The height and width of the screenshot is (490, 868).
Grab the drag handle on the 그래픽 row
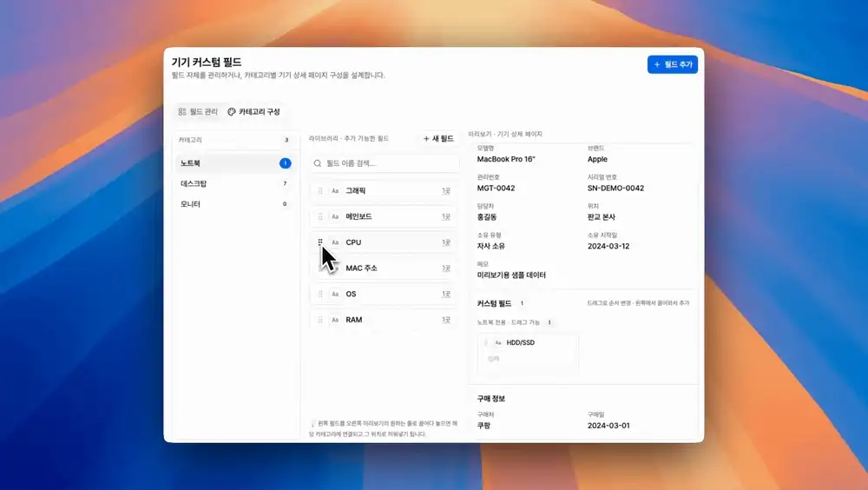(x=320, y=190)
